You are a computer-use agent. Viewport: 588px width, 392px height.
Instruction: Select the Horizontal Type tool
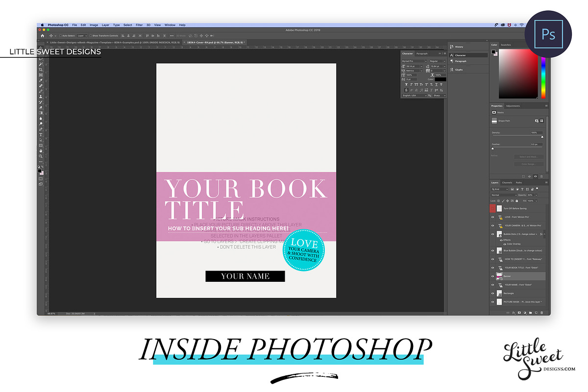41,134
